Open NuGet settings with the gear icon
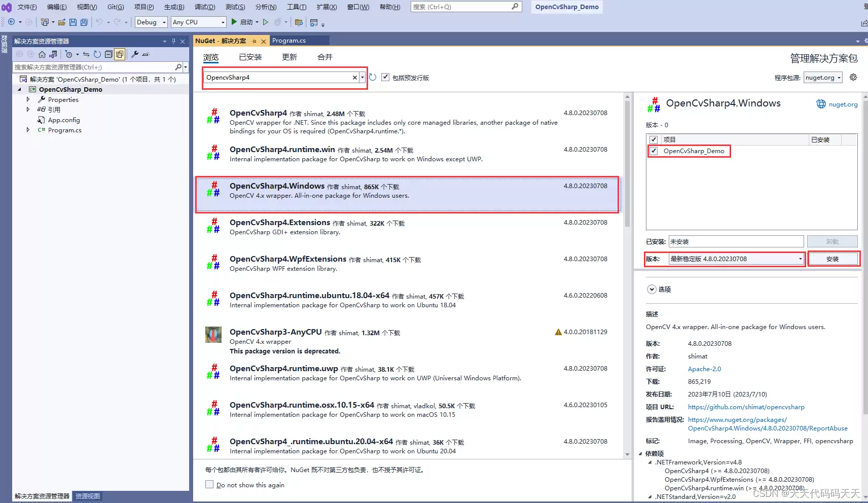The image size is (868, 503). coord(853,77)
